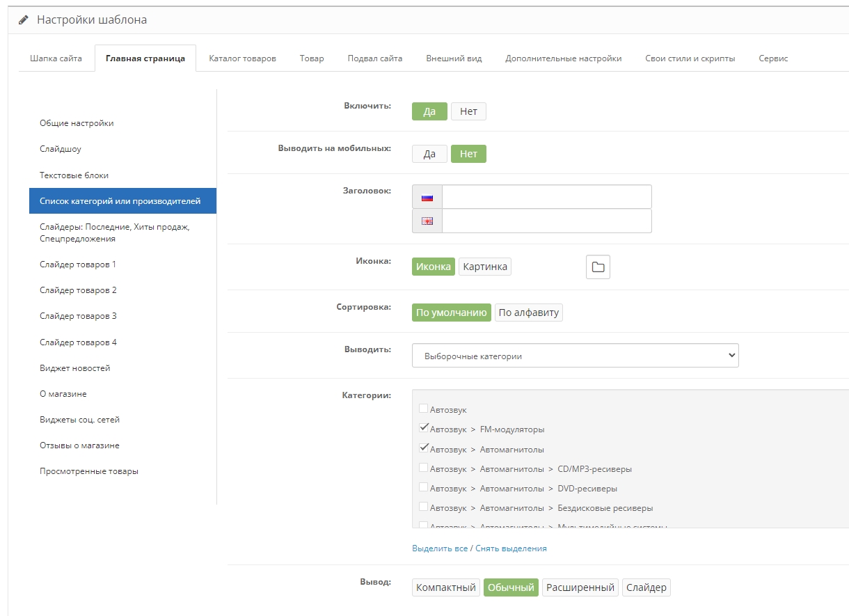
Task: Click the Снять выделения link
Action: [x=511, y=548]
